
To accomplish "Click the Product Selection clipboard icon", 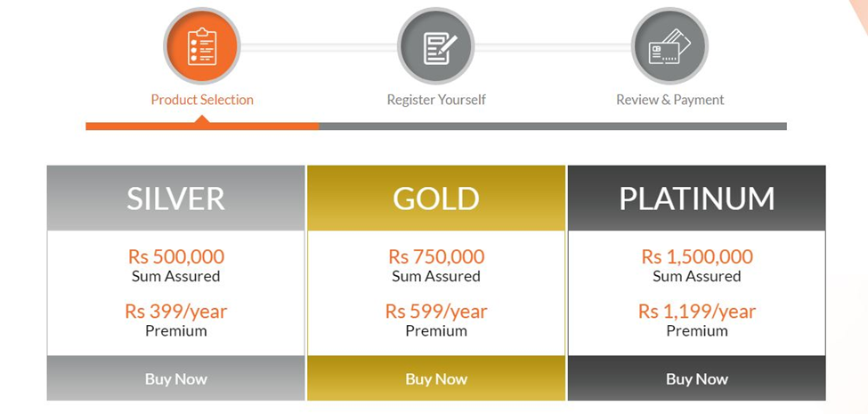I will [202, 46].
